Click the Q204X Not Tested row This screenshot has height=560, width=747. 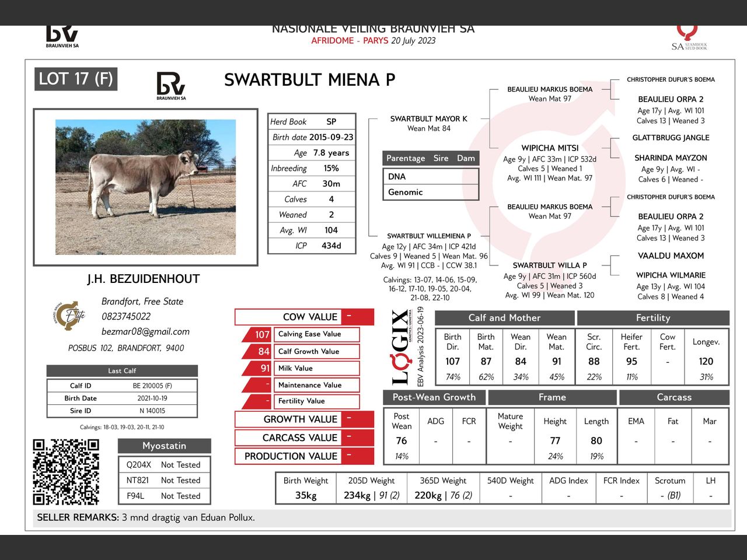[x=164, y=465]
